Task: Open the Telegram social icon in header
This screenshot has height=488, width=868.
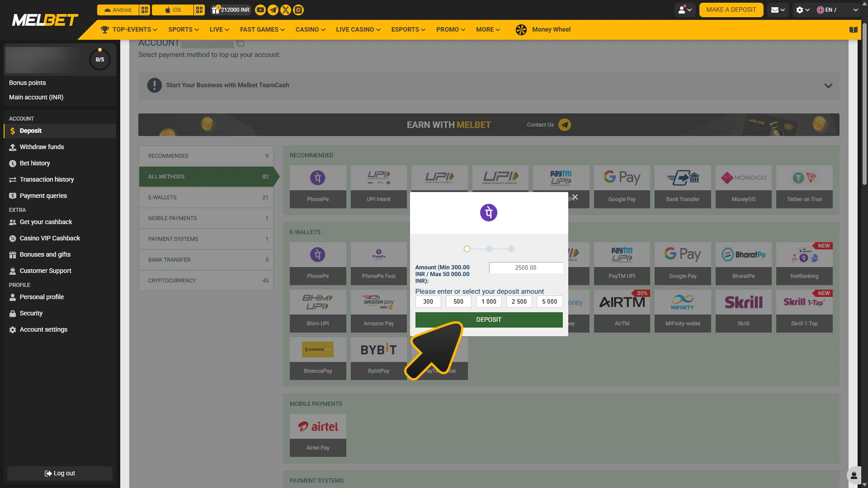Action: 273,10
